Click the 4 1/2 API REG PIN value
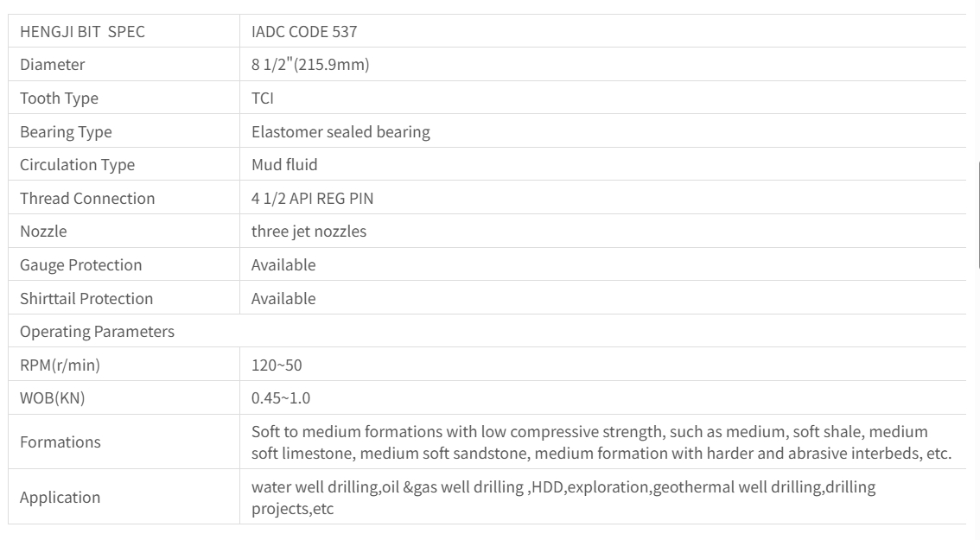The height and width of the screenshot is (540, 980). pos(312,199)
